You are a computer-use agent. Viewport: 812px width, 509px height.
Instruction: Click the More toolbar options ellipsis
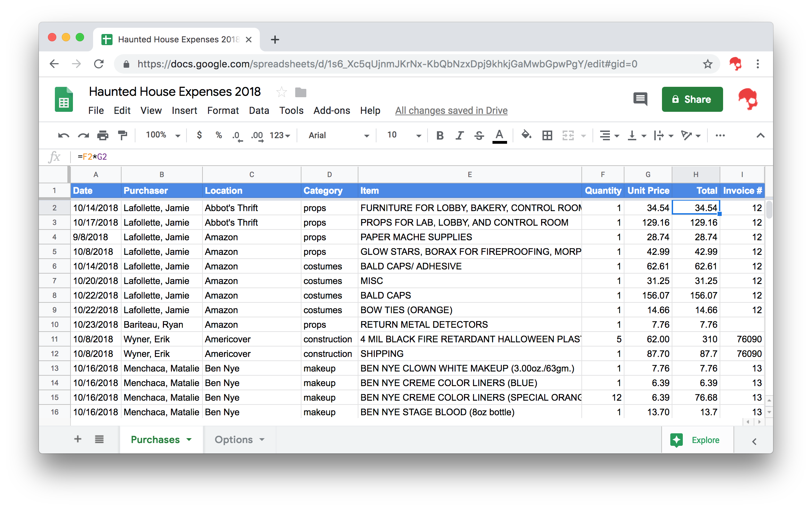[x=720, y=135]
